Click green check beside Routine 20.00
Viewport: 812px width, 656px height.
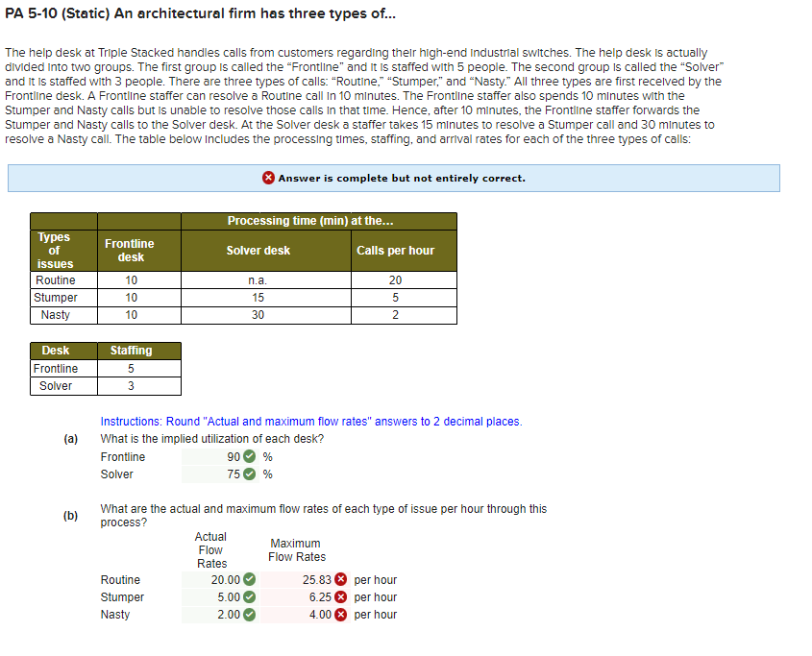(x=249, y=579)
